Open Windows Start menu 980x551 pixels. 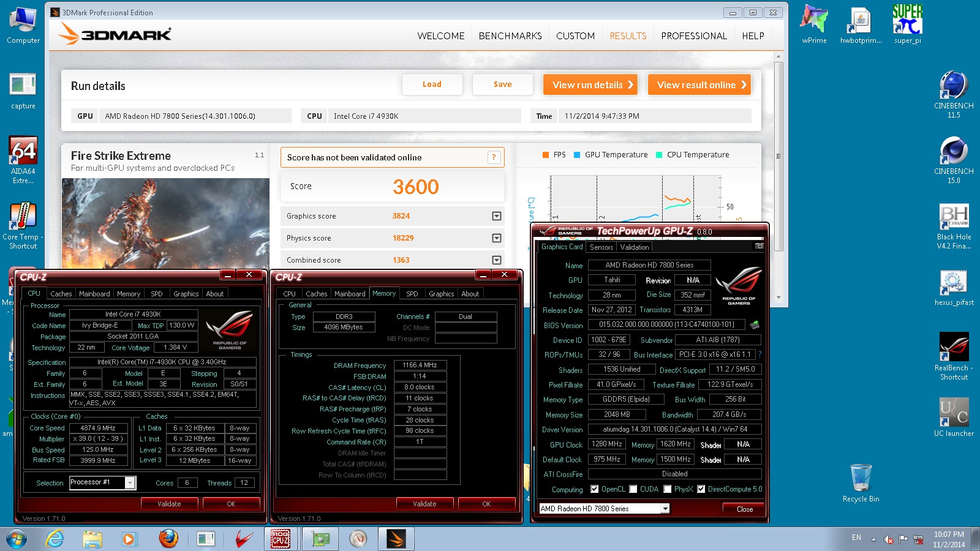[x=17, y=539]
